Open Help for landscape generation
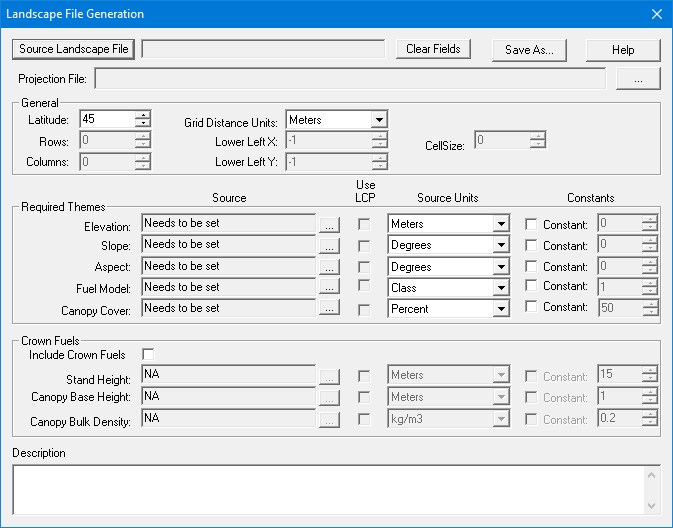Image resolution: width=673 pixels, height=528 pixels. (623, 50)
